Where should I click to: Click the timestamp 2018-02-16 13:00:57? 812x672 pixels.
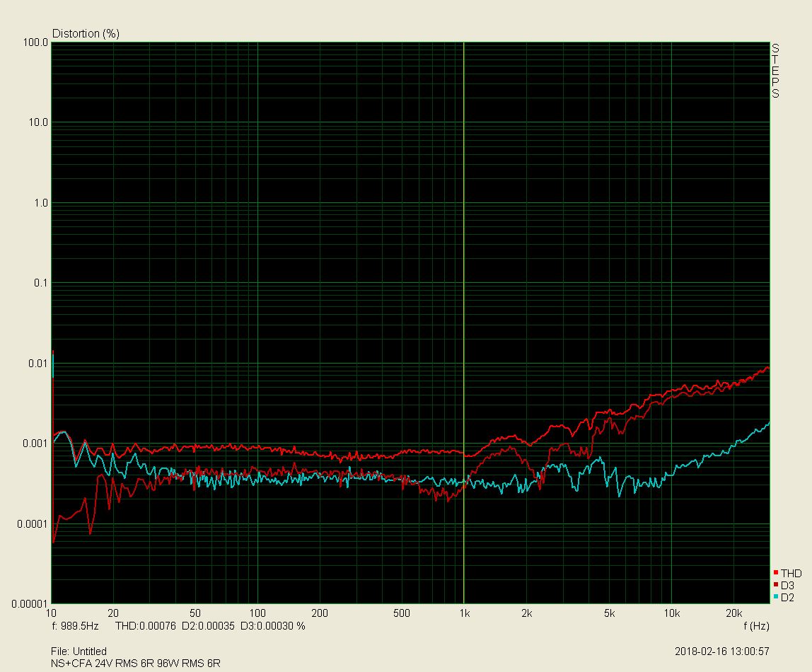pos(722,651)
